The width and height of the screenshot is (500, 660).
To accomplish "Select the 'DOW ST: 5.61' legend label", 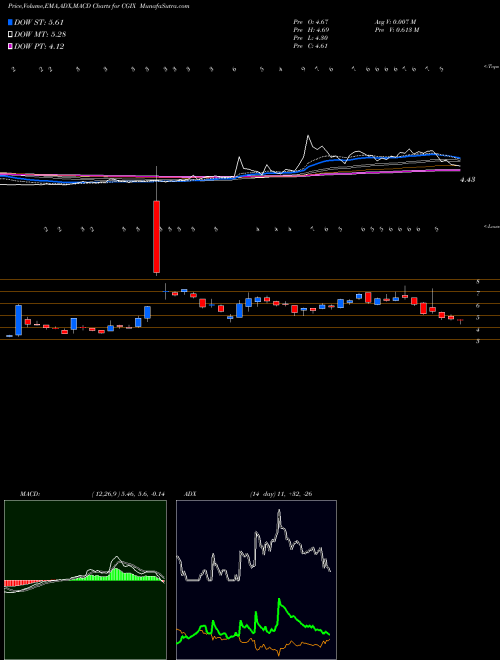I will (x=39, y=22).
